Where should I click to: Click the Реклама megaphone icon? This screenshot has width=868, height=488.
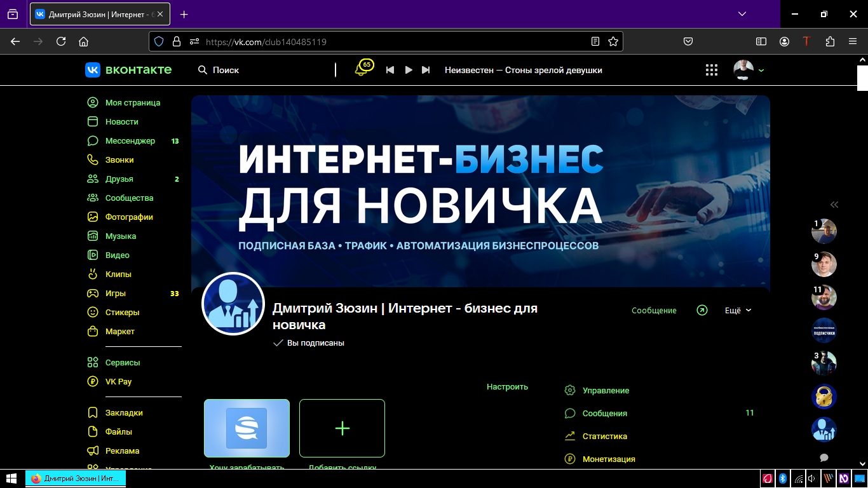click(93, 451)
